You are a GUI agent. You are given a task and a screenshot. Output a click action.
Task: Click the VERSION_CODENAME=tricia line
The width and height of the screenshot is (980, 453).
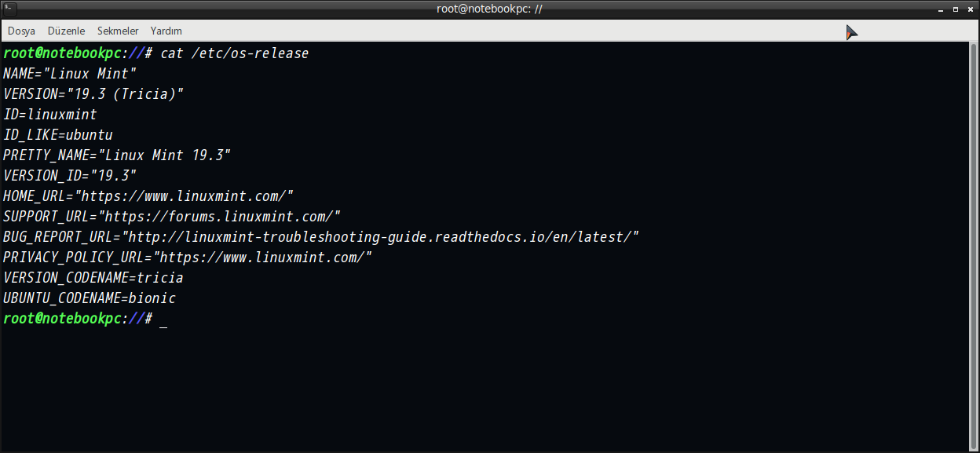coord(93,278)
